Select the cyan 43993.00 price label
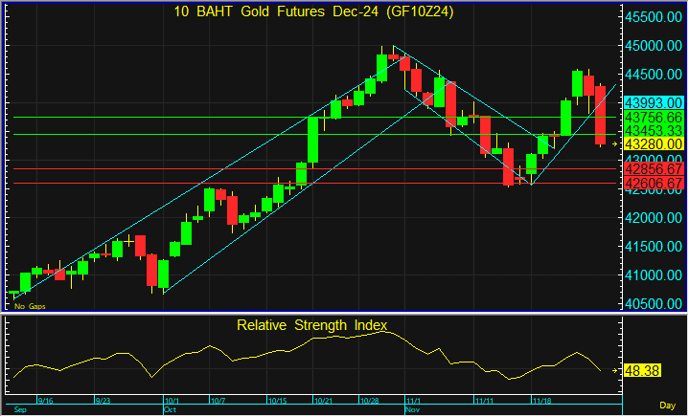 point(653,102)
